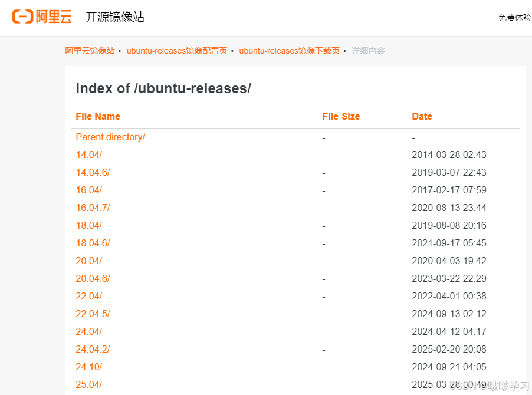Open the 14.04.6/ directory
This screenshot has height=395, width=532.
click(x=93, y=172)
